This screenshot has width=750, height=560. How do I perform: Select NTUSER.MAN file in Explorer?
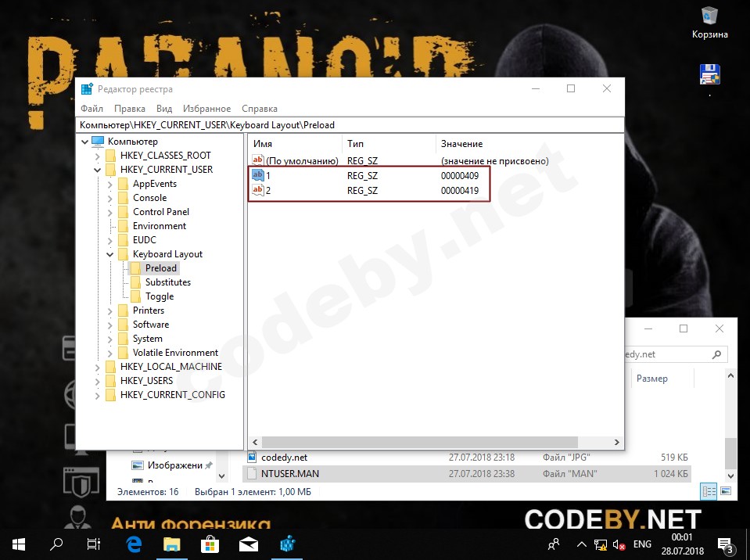coord(468,473)
